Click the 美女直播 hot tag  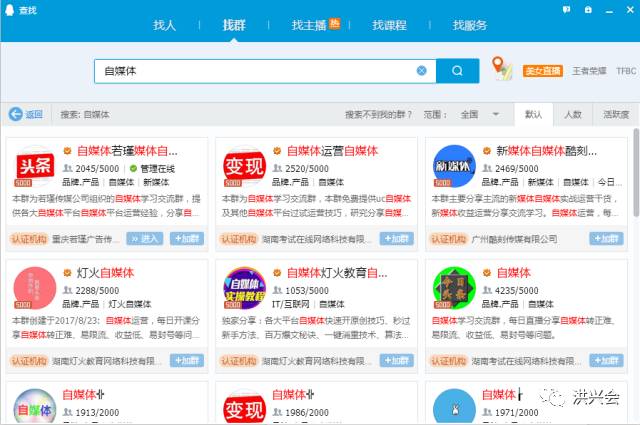pos(543,71)
